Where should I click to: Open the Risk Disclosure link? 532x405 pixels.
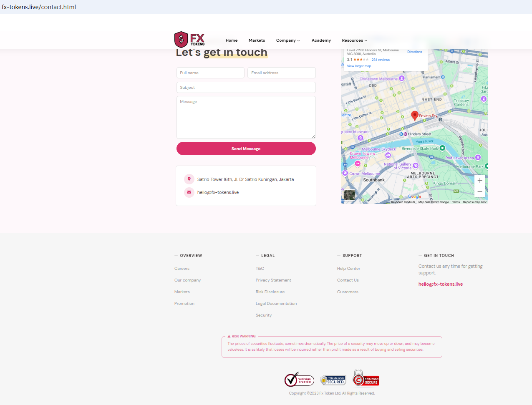pyautogui.click(x=270, y=292)
